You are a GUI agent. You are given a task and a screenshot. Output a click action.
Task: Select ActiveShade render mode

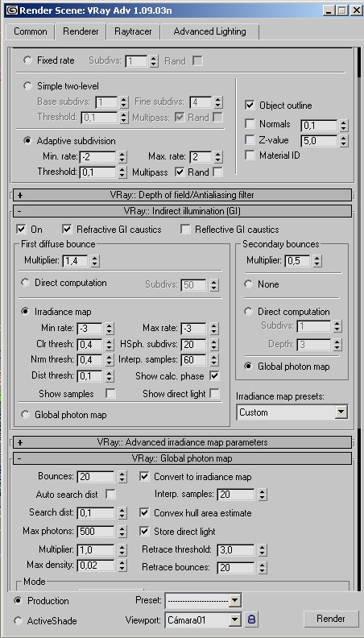18,621
